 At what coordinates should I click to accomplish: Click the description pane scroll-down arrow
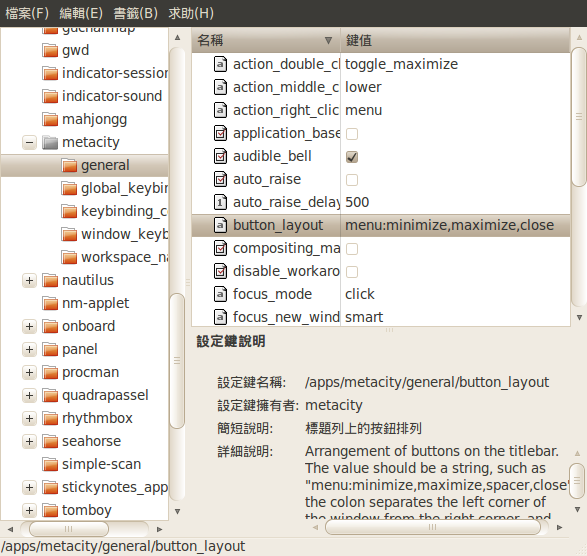click(578, 510)
